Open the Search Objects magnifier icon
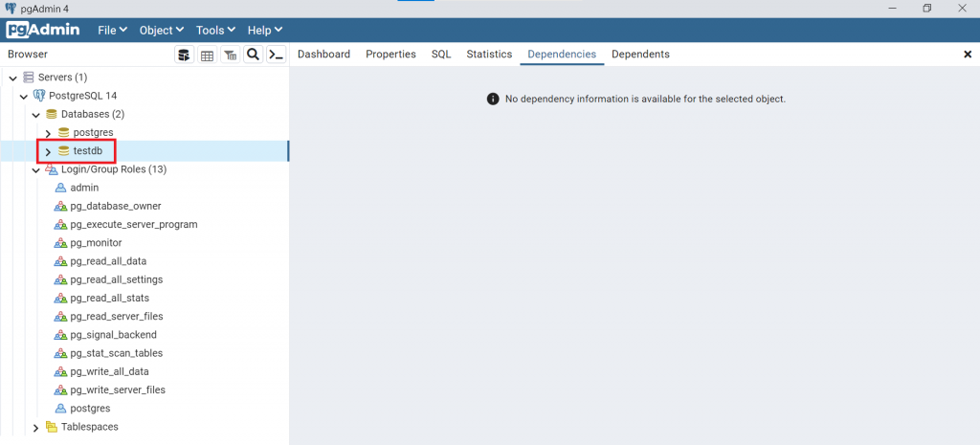980x445 pixels. pyautogui.click(x=253, y=55)
